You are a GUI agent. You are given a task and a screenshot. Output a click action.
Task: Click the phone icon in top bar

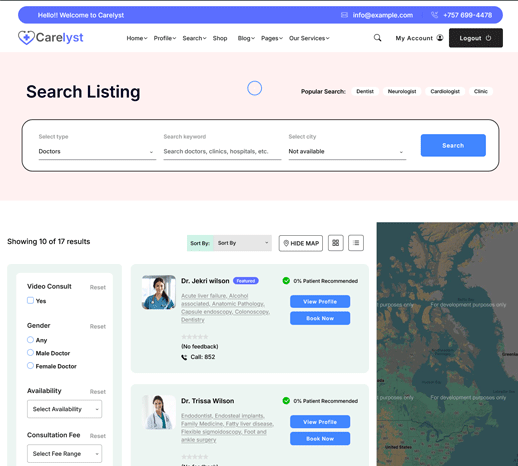pos(434,15)
